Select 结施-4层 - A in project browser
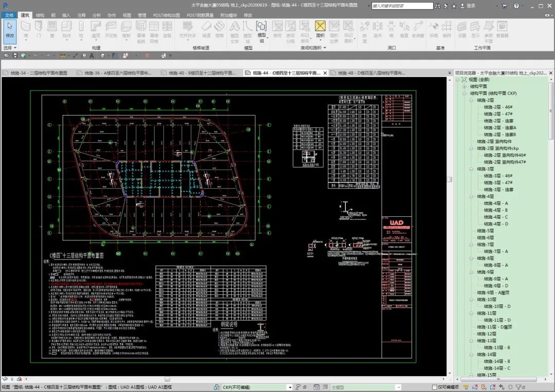This screenshot has height=392, width=555. click(x=495, y=203)
